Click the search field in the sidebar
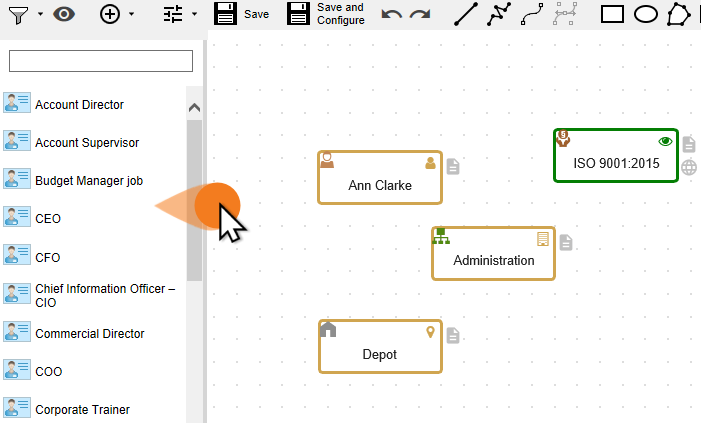Viewport: 701px width, 423px height. (100, 61)
